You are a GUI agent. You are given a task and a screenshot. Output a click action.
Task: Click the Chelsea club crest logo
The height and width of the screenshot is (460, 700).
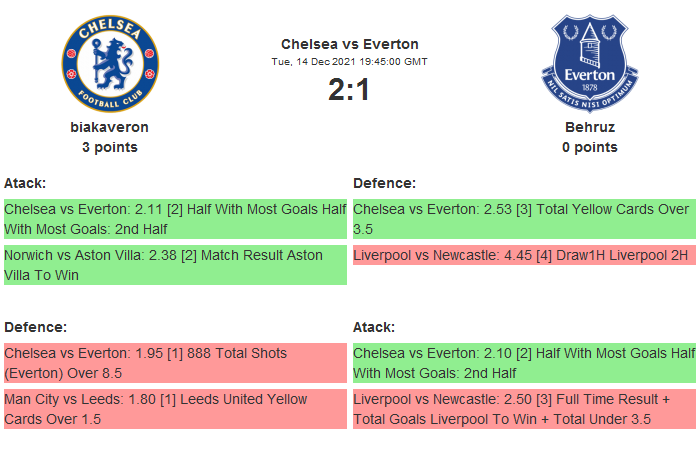point(110,62)
